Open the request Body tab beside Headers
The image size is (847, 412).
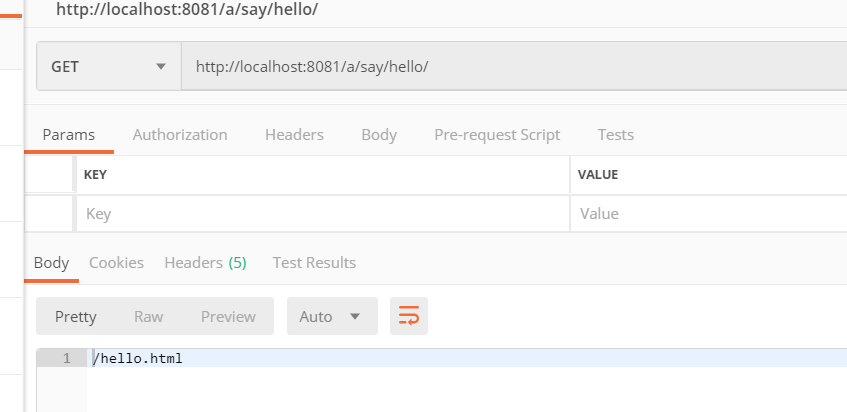pyautogui.click(x=379, y=134)
